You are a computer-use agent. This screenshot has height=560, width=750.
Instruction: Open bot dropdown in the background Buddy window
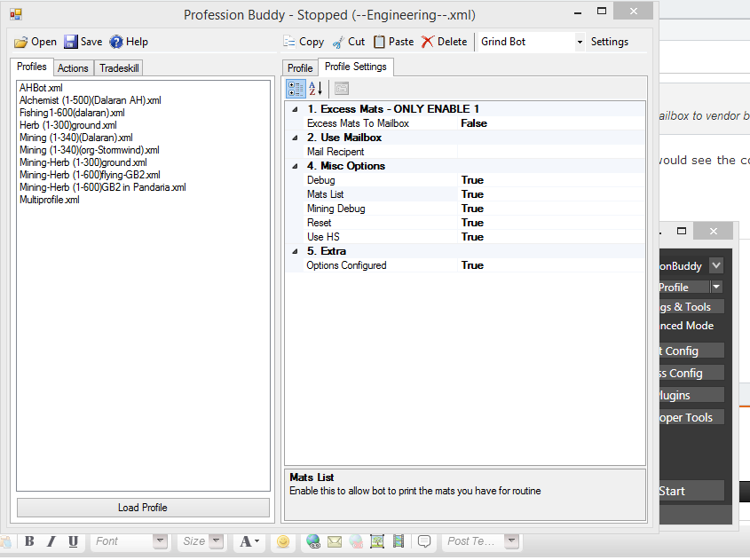(x=716, y=265)
